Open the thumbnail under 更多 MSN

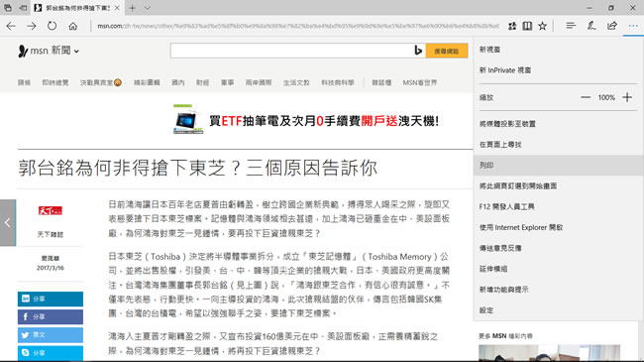click(549, 353)
